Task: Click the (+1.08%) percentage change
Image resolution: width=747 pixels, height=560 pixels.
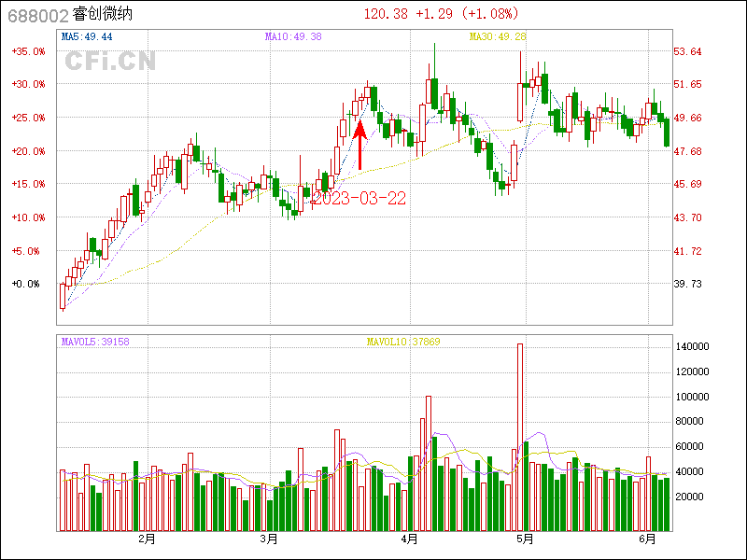Action: tap(486, 14)
